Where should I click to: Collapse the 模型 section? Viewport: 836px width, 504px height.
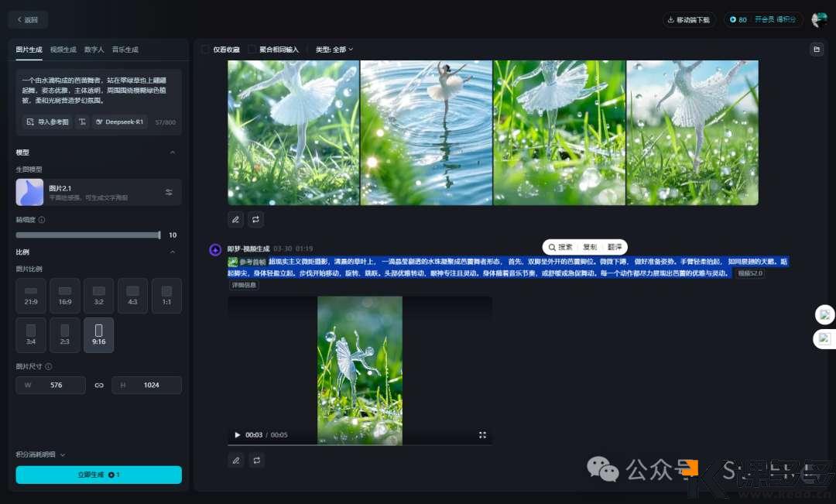(x=172, y=153)
